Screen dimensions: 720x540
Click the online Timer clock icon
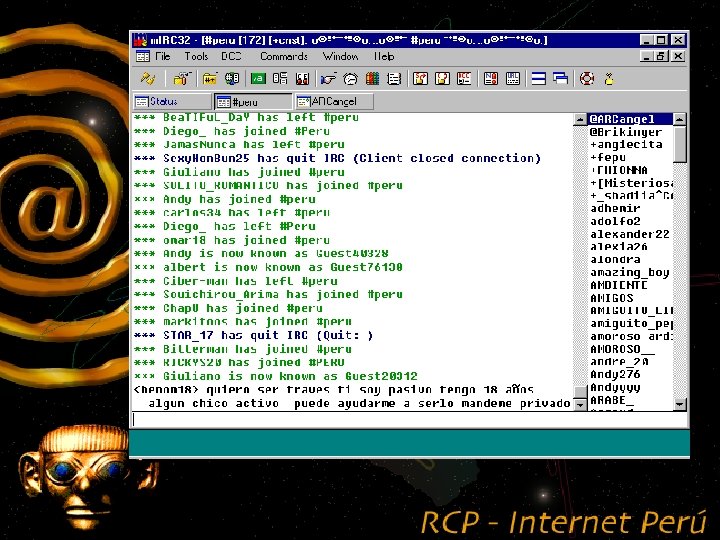point(350,79)
